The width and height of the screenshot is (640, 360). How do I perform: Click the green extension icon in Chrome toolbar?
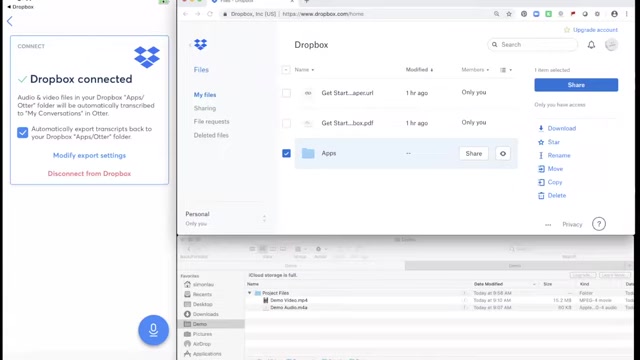(549, 14)
